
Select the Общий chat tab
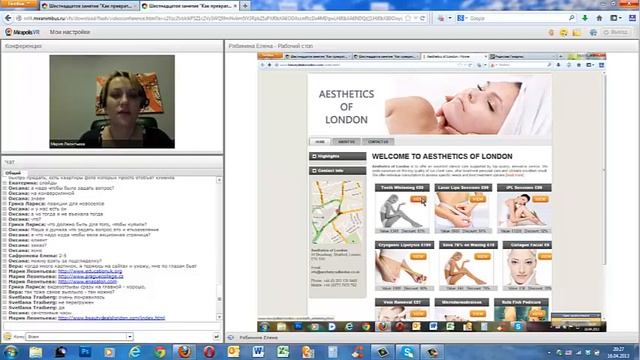tap(13, 173)
